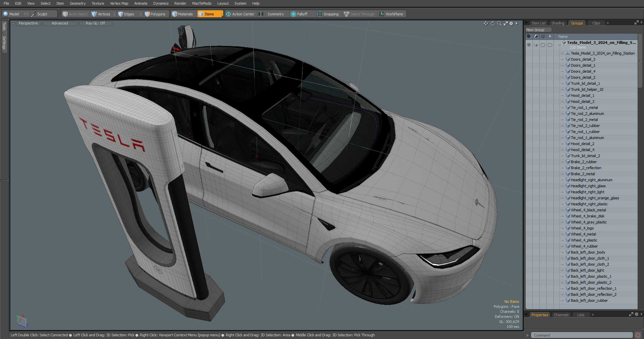Use the viewport zoom magnifier icon
The width and height of the screenshot is (644, 339).
click(499, 23)
